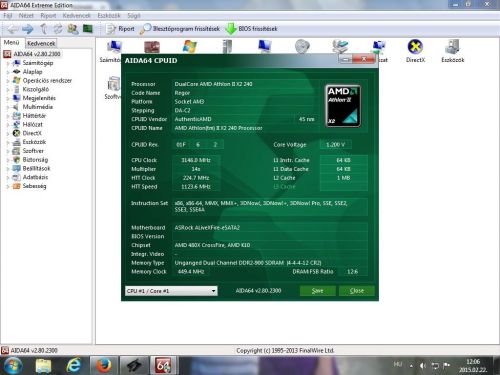Open the Windows logo operating system icon
This screenshot has height=375, width=500.
tap(189, 46)
